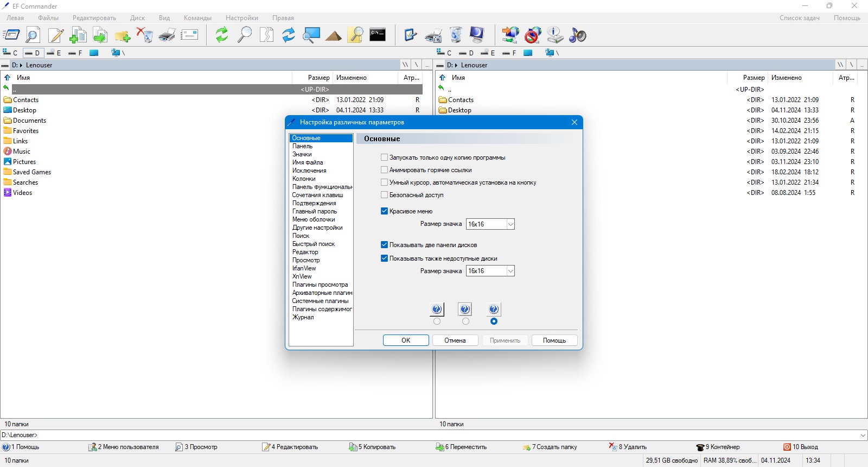The width and height of the screenshot is (868, 467).
Task: Click the copy file icon with green plus
Action: 78,35
